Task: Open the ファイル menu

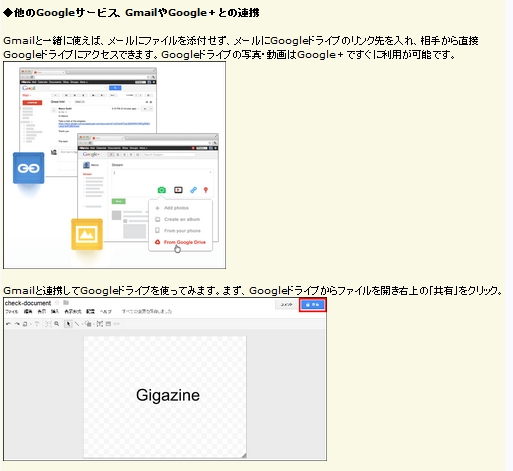Action: click(11, 312)
